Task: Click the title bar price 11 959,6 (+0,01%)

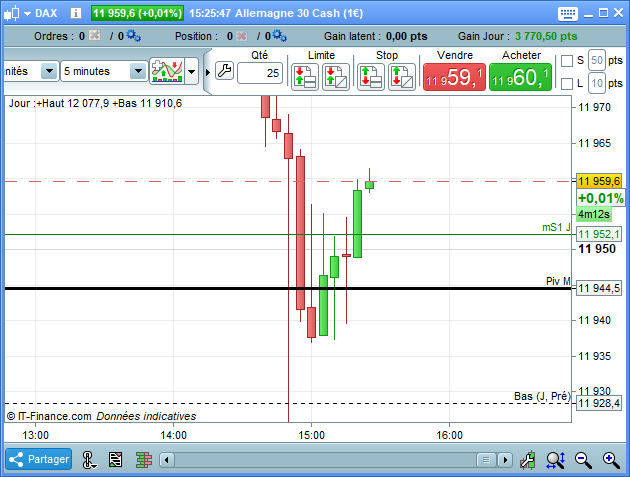Action: click(137, 13)
